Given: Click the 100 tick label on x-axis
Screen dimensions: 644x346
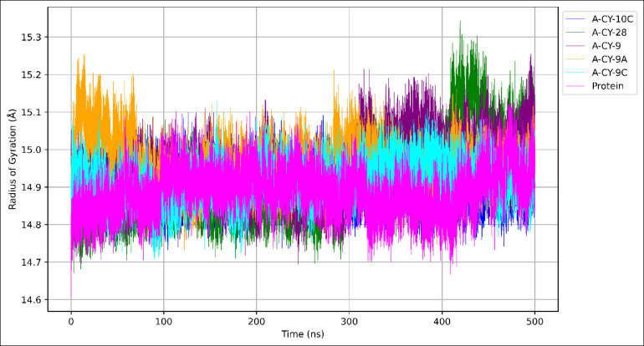Looking at the screenshot, I should (164, 320).
